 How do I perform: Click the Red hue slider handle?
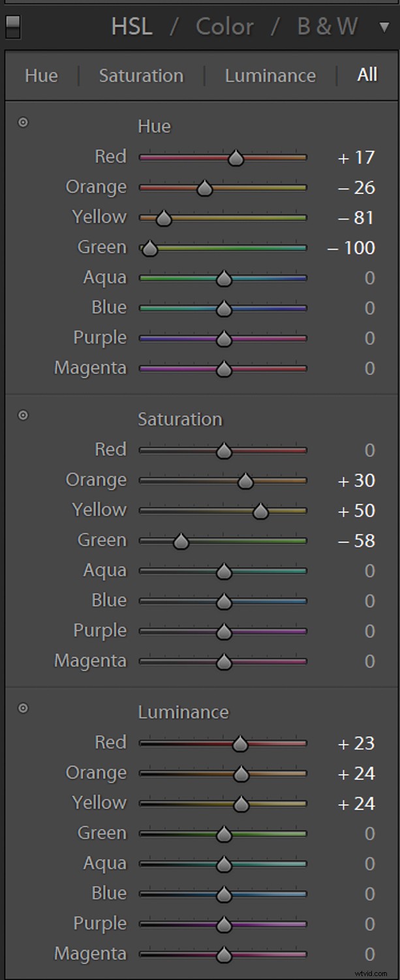(x=236, y=157)
